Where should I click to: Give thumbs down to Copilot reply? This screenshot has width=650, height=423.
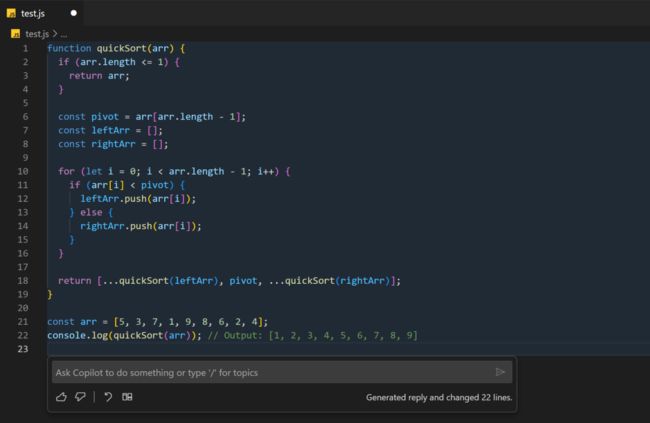click(80, 397)
